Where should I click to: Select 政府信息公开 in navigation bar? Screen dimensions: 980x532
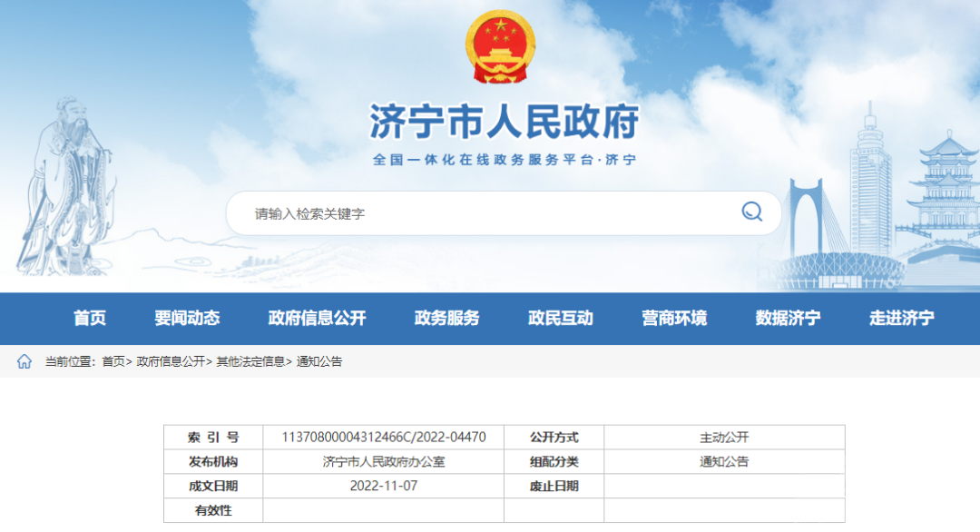pos(314,319)
